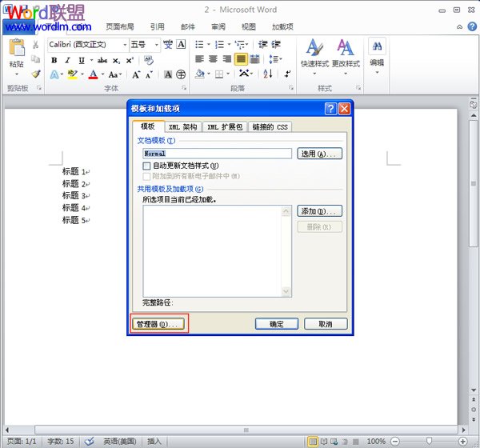This screenshot has width=480, height=448.
Task: Click Increase Indent icon
Action: click(x=276, y=45)
